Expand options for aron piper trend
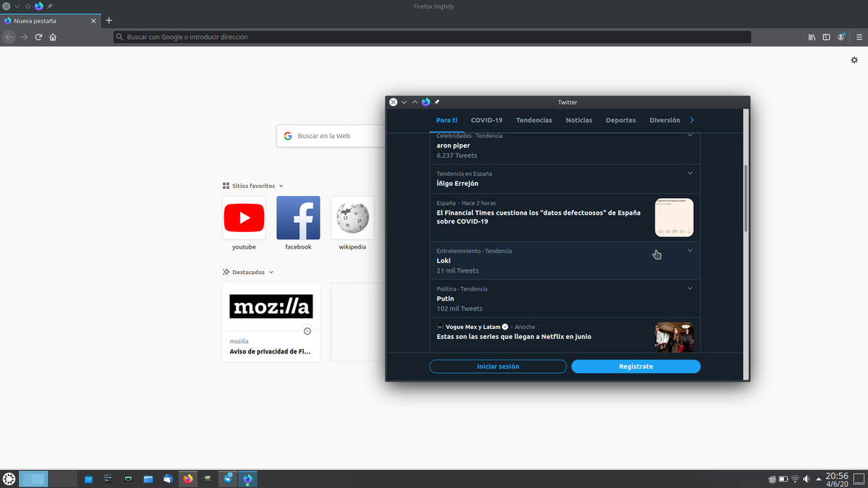868x488 pixels. [x=690, y=136]
